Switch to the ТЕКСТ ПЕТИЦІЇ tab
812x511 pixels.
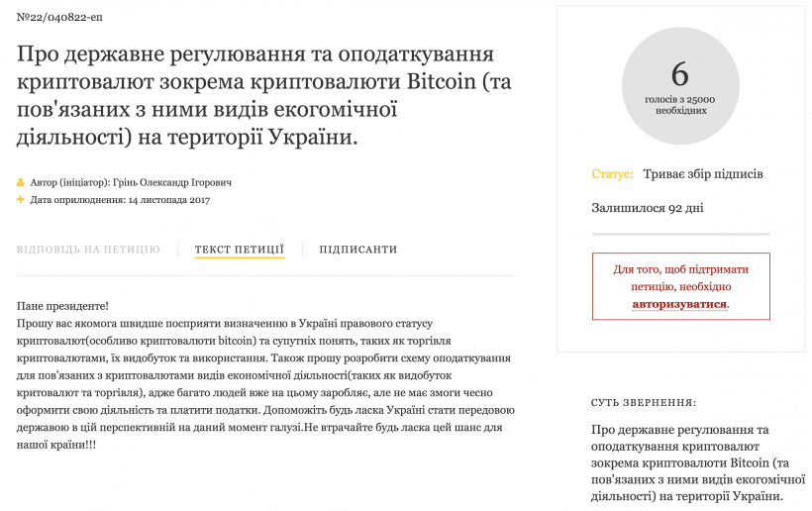click(240, 250)
